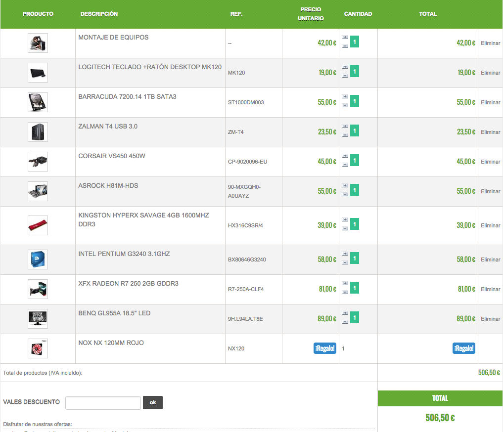The image size is (504, 432).
Task: Remove ZALMAN T4 USB 3.0 item
Action: (491, 132)
